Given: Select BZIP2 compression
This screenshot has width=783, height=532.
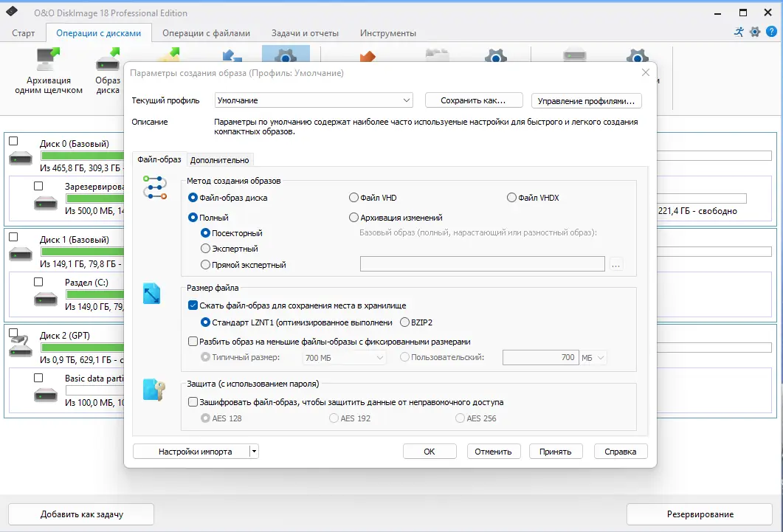Looking at the screenshot, I should (x=404, y=322).
